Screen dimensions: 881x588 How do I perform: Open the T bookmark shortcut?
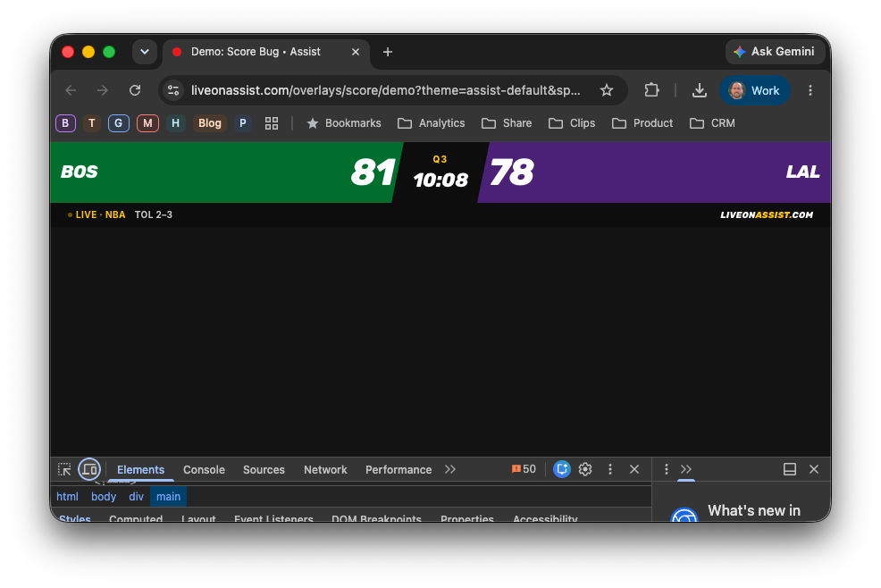coord(91,123)
